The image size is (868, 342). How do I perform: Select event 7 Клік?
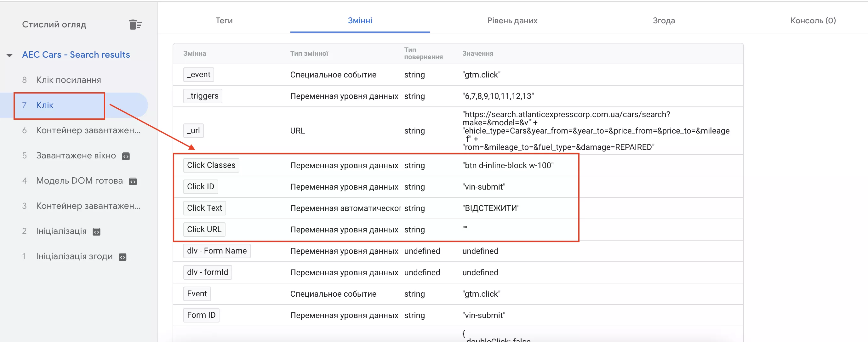tap(74, 105)
